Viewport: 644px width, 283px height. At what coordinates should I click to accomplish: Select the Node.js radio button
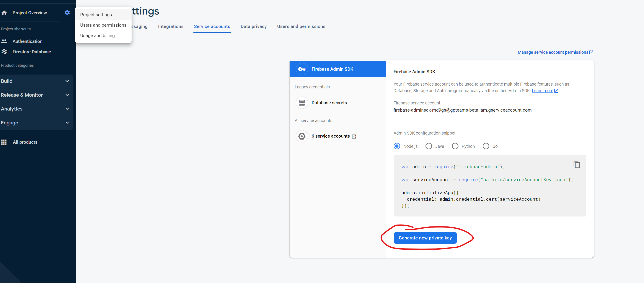point(397,146)
